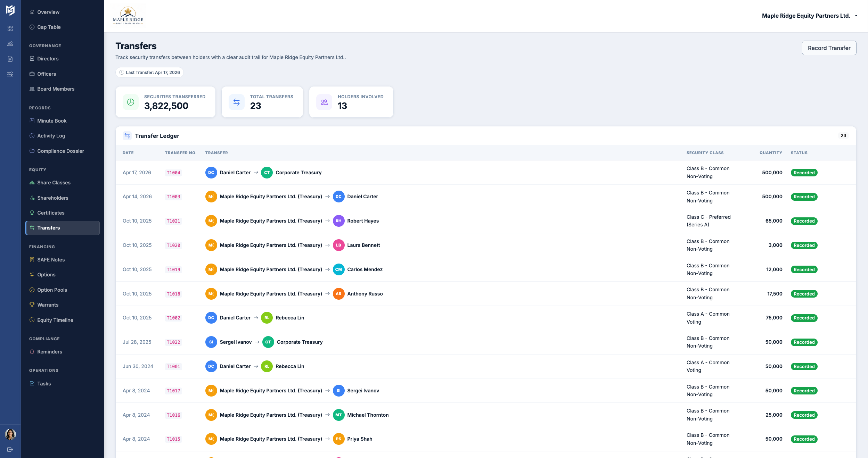
Task: Click the Maple Ridge logo icon at the top
Action: pyautogui.click(x=128, y=15)
